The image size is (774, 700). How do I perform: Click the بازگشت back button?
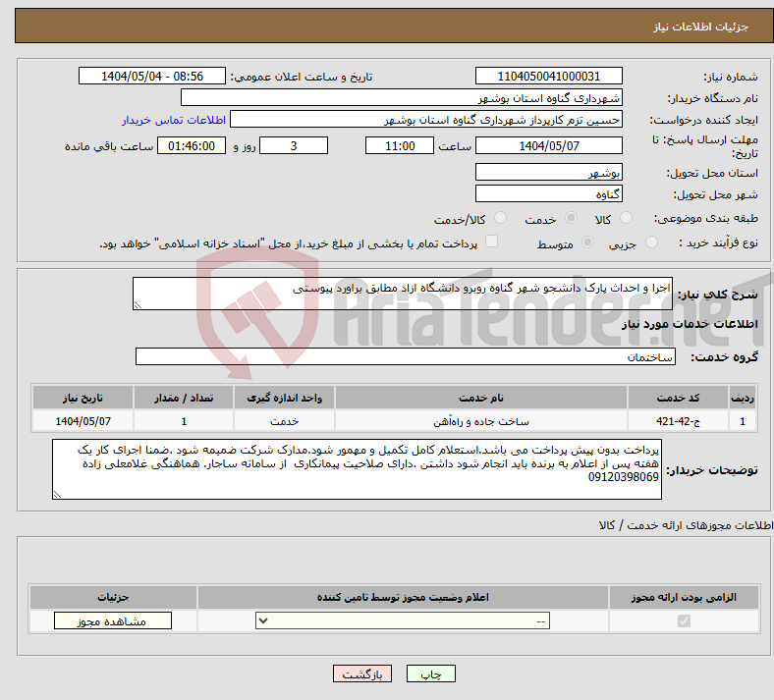click(x=362, y=673)
